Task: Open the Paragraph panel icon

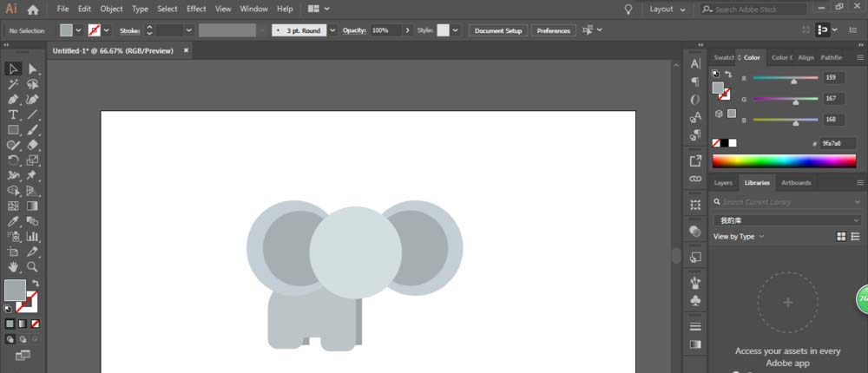Action: point(695,82)
